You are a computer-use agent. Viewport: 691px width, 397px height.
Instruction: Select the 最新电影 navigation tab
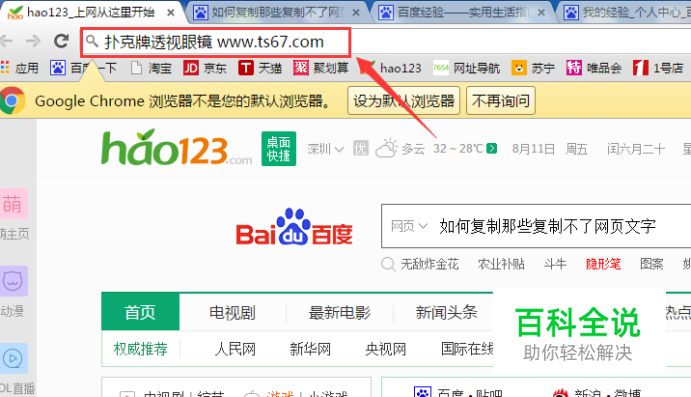click(x=339, y=312)
